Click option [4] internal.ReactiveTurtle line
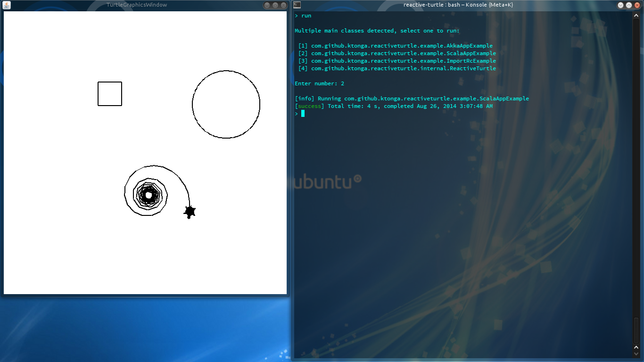The height and width of the screenshot is (362, 644). (x=397, y=68)
